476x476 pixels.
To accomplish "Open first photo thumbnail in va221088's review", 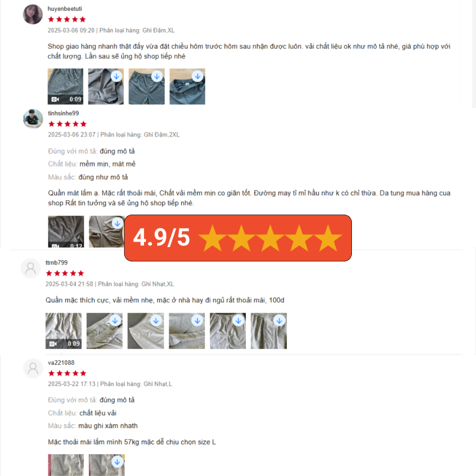I will click(66, 465).
